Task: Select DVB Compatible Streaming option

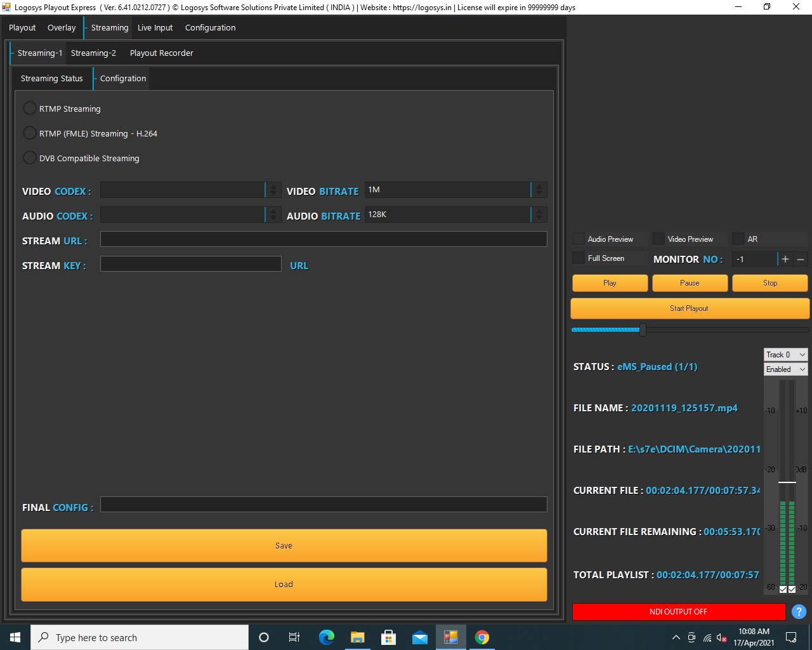Action: coord(29,157)
